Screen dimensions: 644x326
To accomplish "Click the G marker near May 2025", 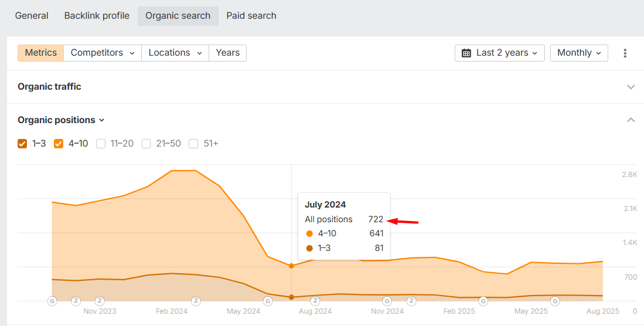I will pyautogui.click(x=555, y=301).
